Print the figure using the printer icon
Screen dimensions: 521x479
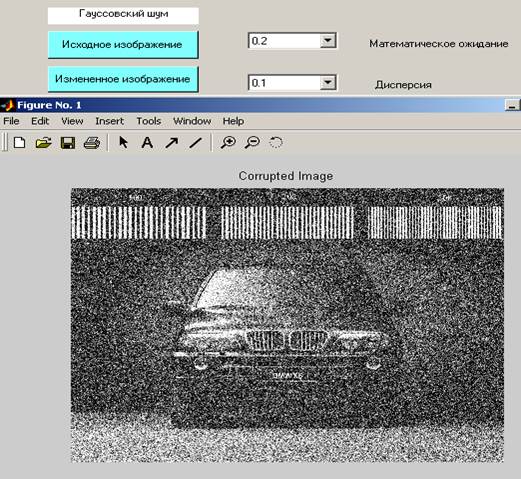pos(92,143)
